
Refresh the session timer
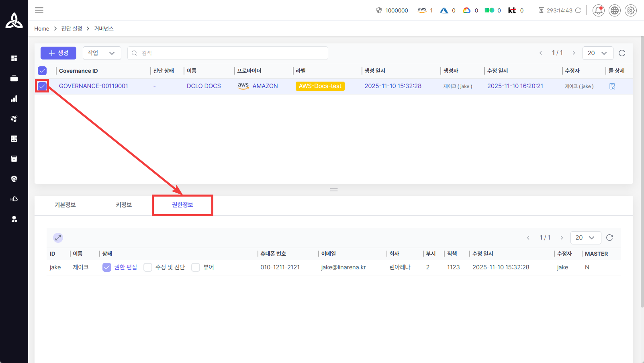point(578,10)
